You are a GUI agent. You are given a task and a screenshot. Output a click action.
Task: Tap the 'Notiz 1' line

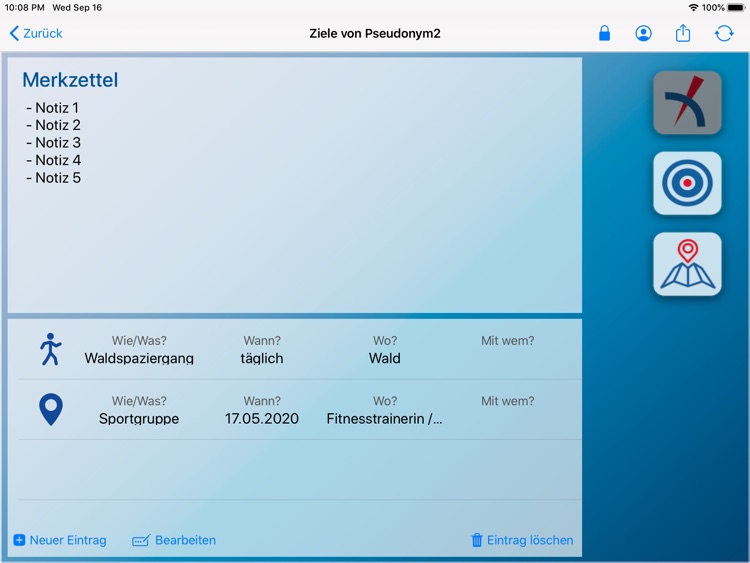click(x=53, y=108)
